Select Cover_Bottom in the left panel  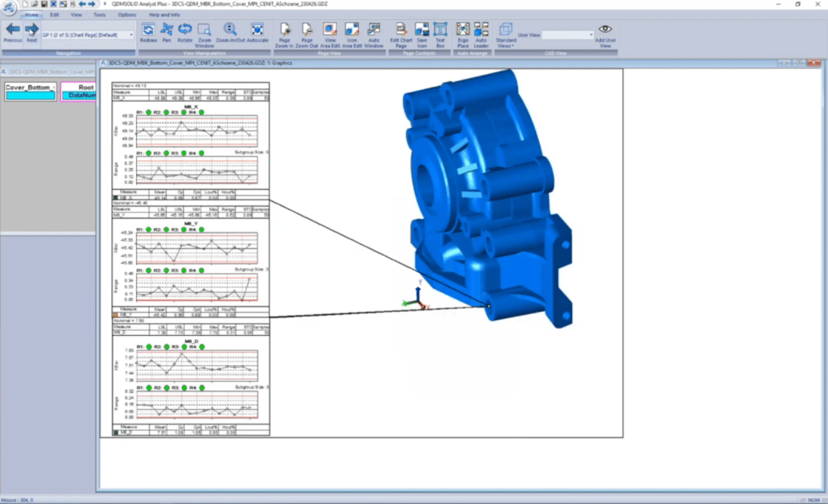[29, 90]
